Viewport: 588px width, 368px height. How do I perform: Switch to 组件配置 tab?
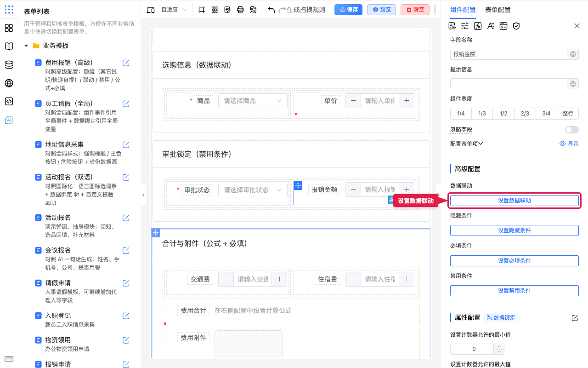coord(463,10)
